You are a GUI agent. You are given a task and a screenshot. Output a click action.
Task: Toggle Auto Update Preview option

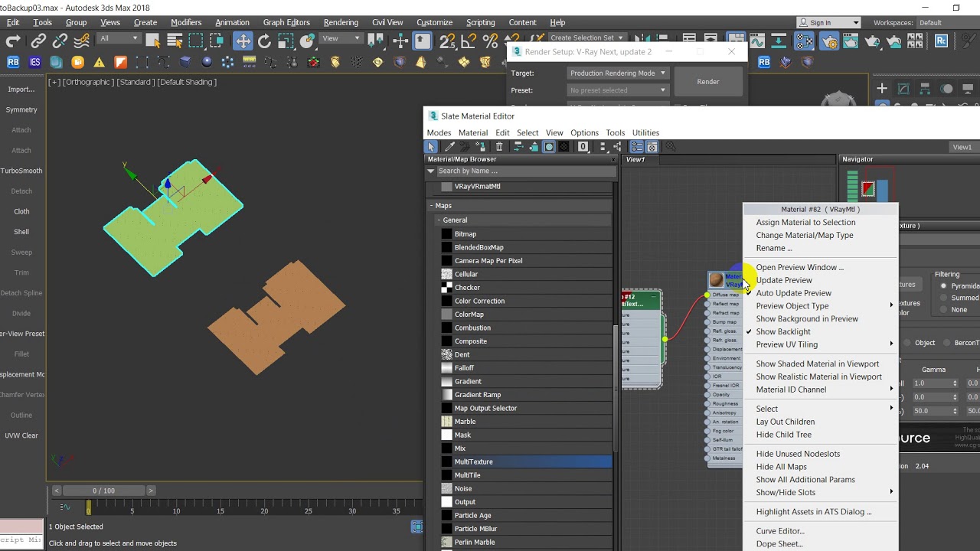793,293
